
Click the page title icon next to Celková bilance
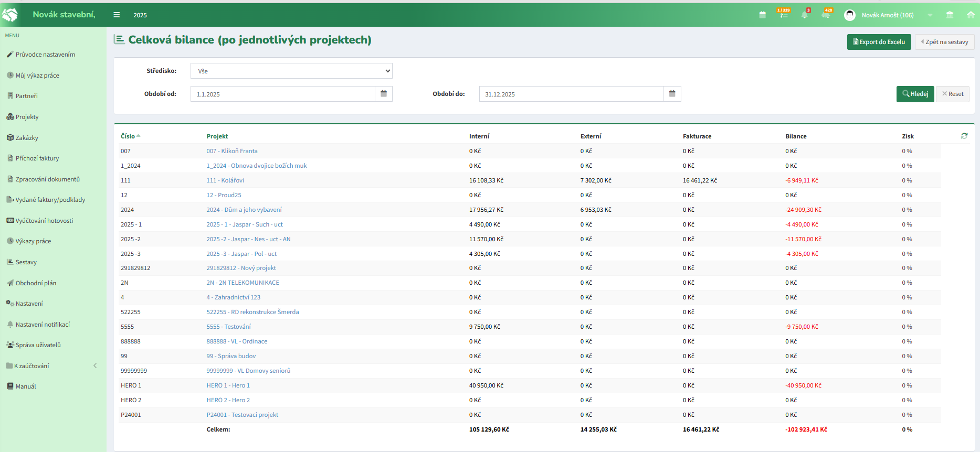coord(120,39)
